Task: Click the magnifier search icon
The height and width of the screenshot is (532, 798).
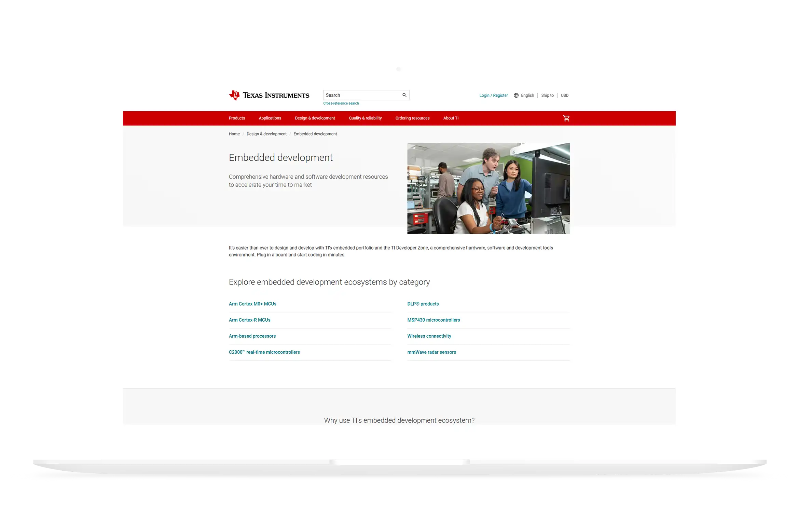Action: point(404,95)
